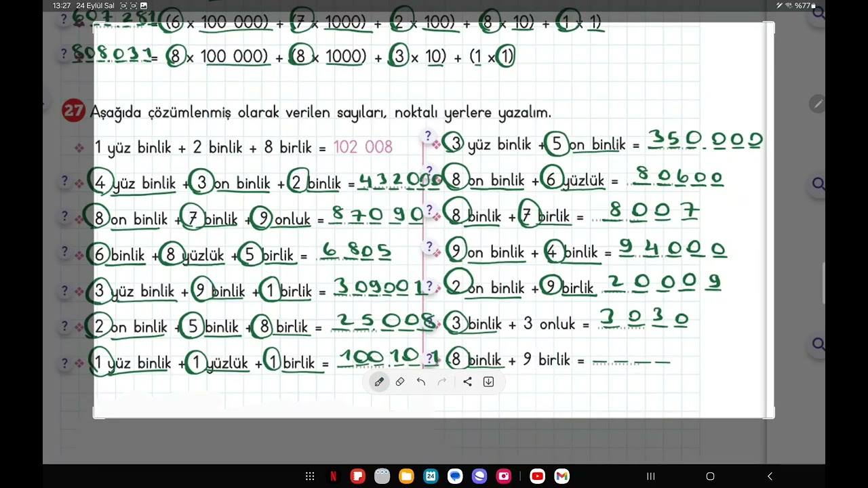Viewport: 868px width, 488px height.
Task: Open Gmail from the taskbar
Action: 561,476
